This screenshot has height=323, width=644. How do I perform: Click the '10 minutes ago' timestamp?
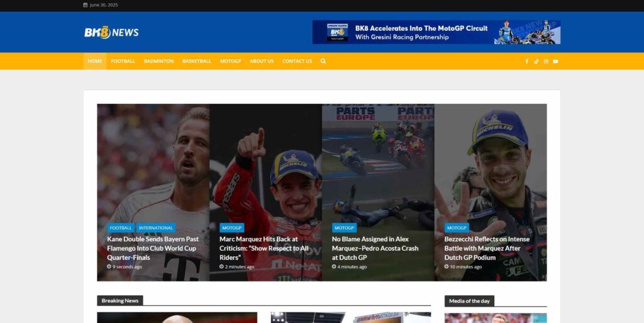click(x=466, y=267)
